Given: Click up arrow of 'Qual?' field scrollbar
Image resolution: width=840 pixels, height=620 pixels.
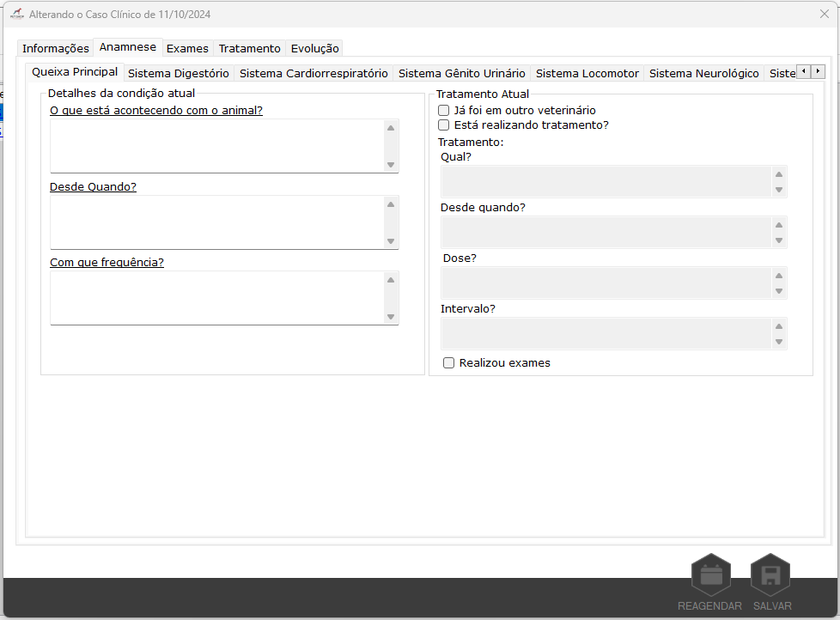Looking at the screenshot, I should (x=779, y=174).
